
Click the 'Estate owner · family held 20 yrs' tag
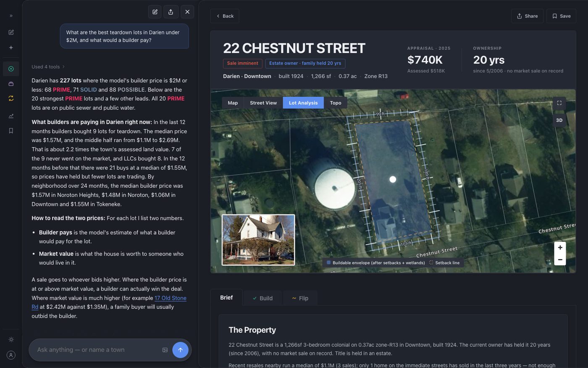coord(305,64)
